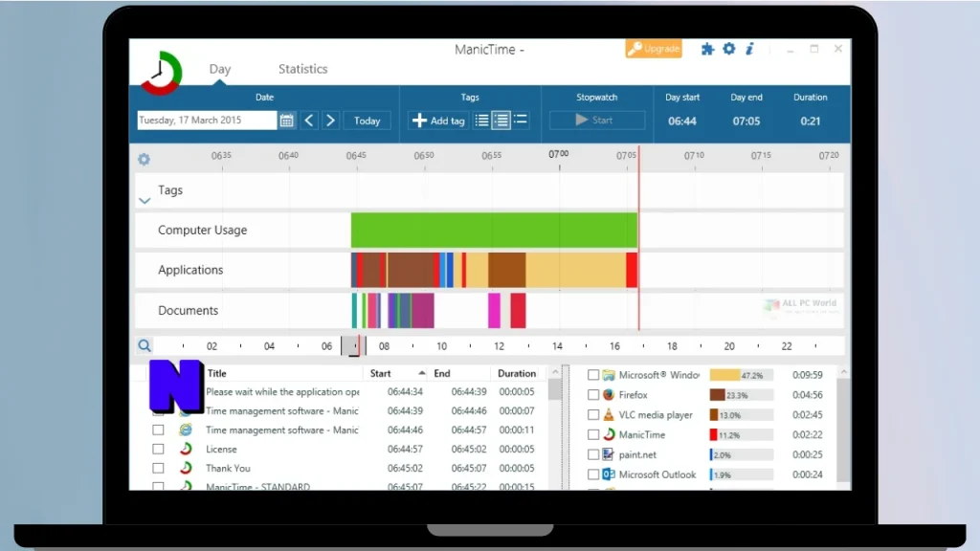The width and height of the screenshot is (980, 551).
Task: Click the License row ManicTime icon
Action: [186, 449]
